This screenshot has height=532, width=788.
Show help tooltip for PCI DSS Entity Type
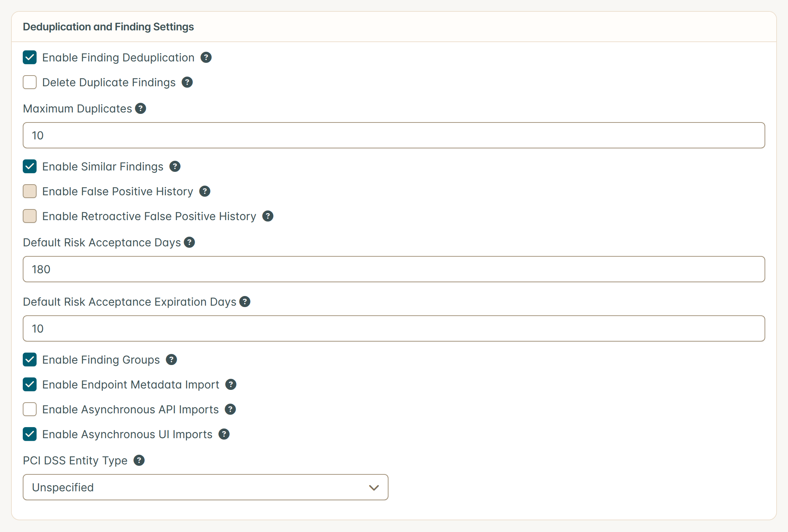coord(139,460)
